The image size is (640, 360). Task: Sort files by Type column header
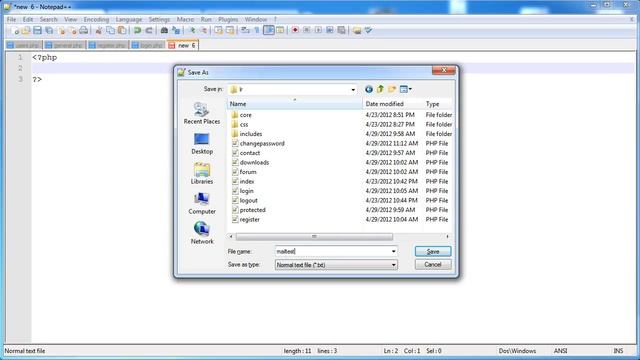coord(438,104)
